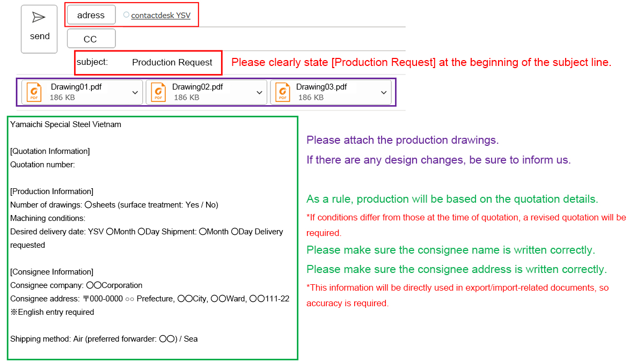Place cursor on the Machining conditions line

pyautogui.click(x=48, y=218)
